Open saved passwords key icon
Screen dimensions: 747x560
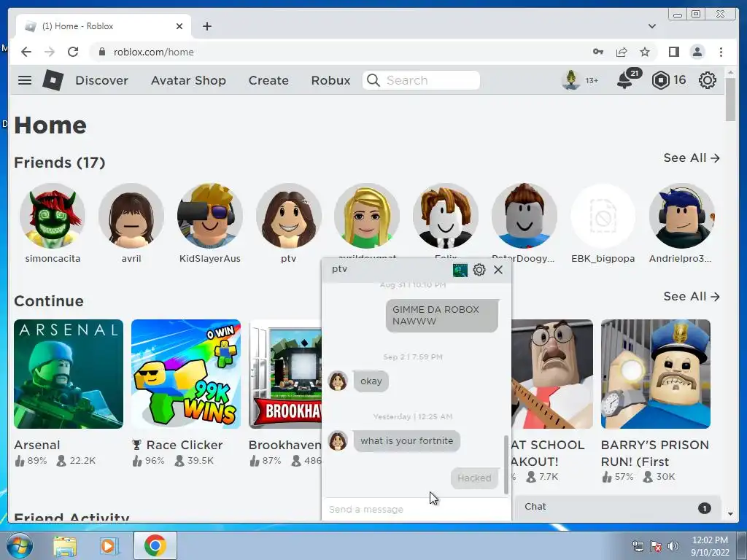click(598, 52)
